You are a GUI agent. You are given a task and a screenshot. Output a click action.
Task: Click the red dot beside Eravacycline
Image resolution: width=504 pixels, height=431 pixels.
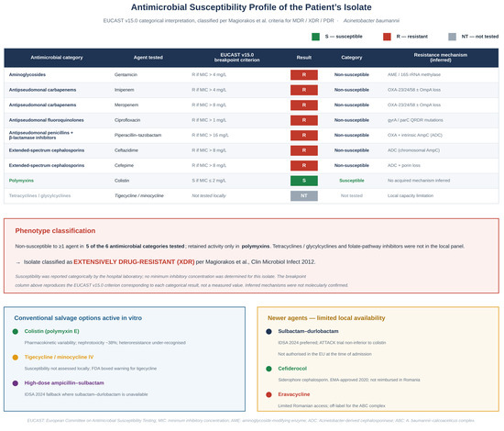pyautogui.click(x=268, y=394)
